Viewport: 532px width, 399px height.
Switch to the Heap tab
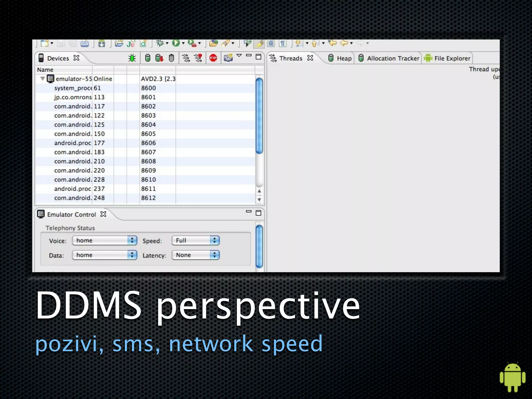[340, 58]
